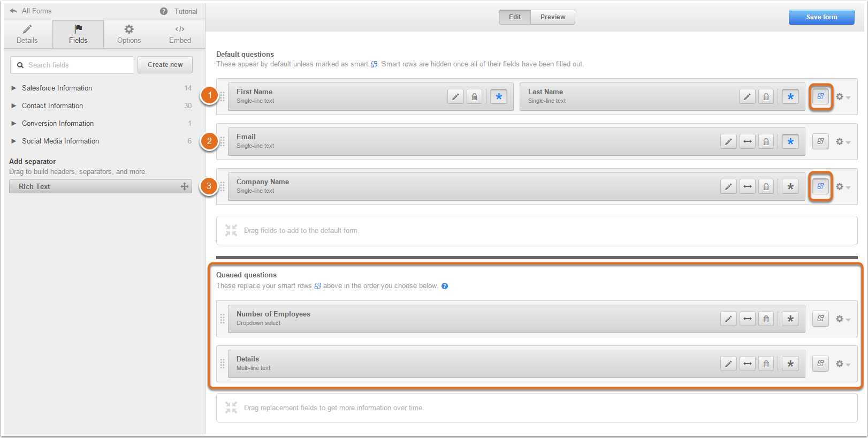
Task: Change width of the Email field
Action: [748, 141]
